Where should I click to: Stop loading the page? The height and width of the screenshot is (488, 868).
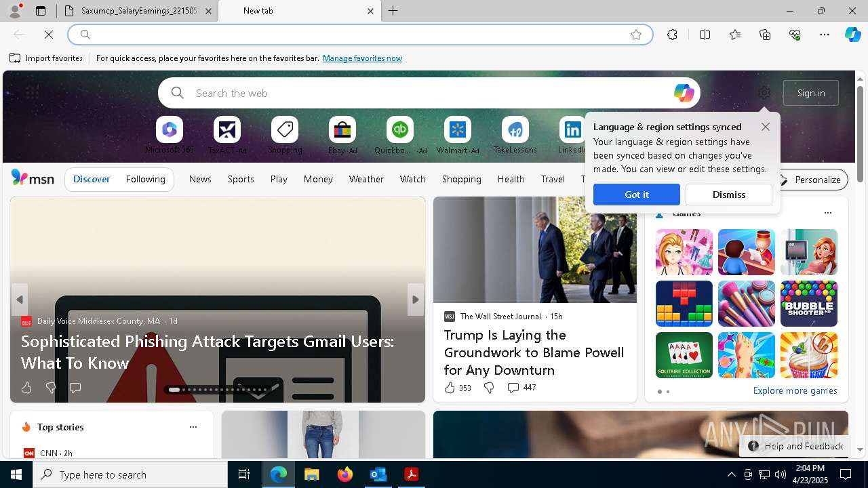49,35
